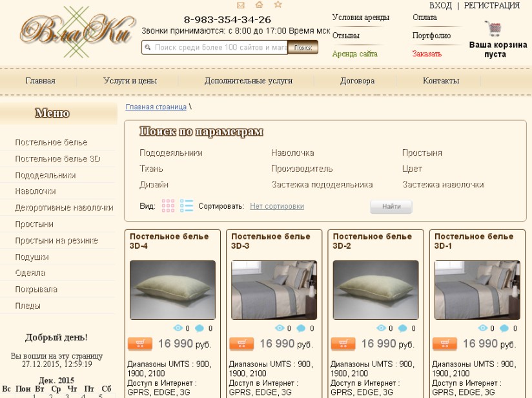Follow the Главная страница breadcrumb link

click(156, 107)
